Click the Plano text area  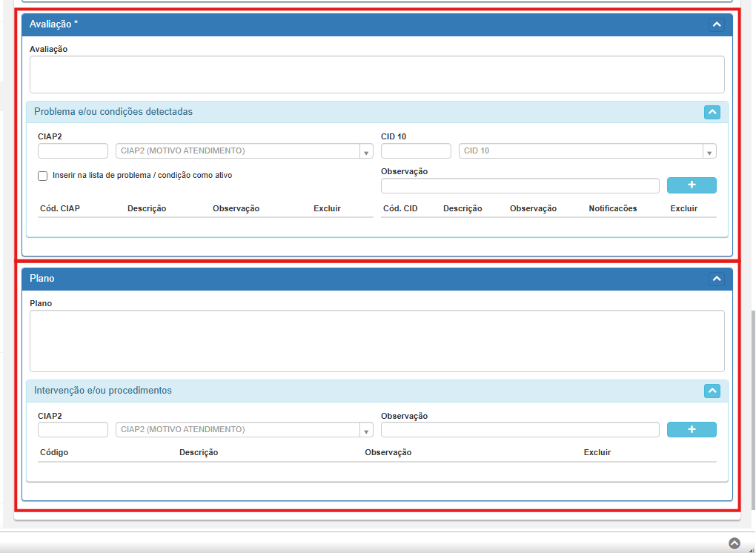coord(377,340)
